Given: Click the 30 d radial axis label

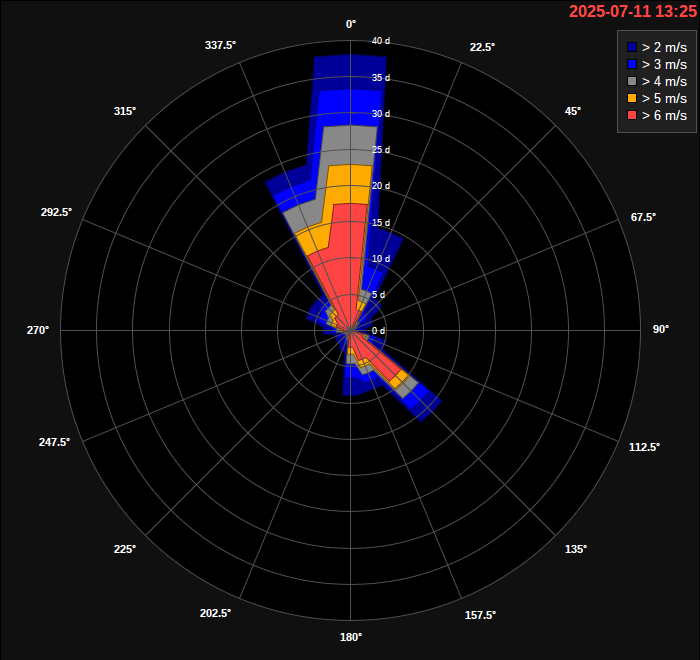Looking at the screenshot, I should (x=381, y=114).
